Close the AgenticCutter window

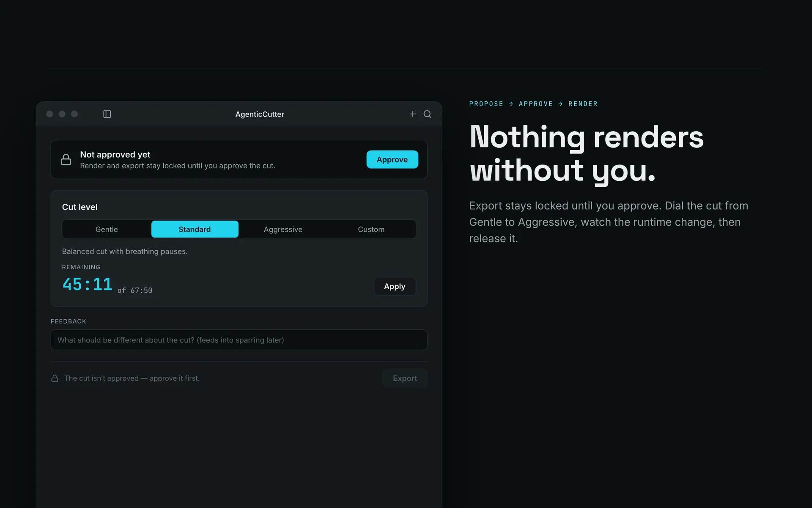tap(49, 114)
